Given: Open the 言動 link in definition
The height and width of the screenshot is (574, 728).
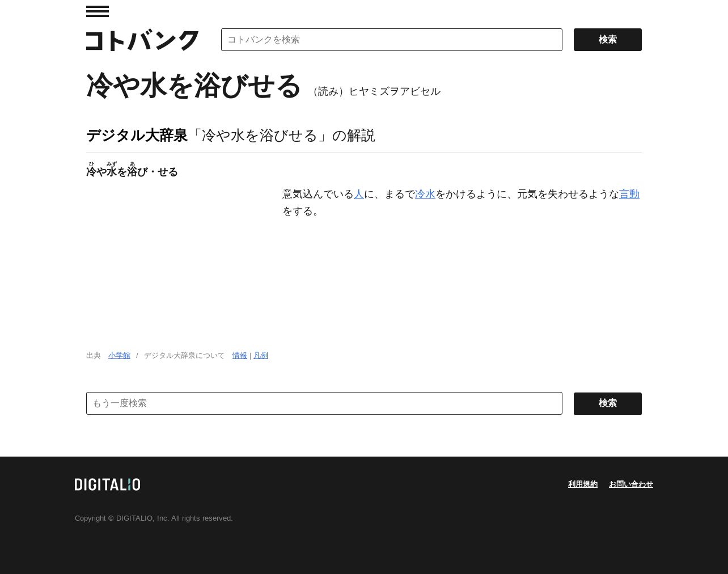Looking at the screenshot, I should [x=629, y=194].
